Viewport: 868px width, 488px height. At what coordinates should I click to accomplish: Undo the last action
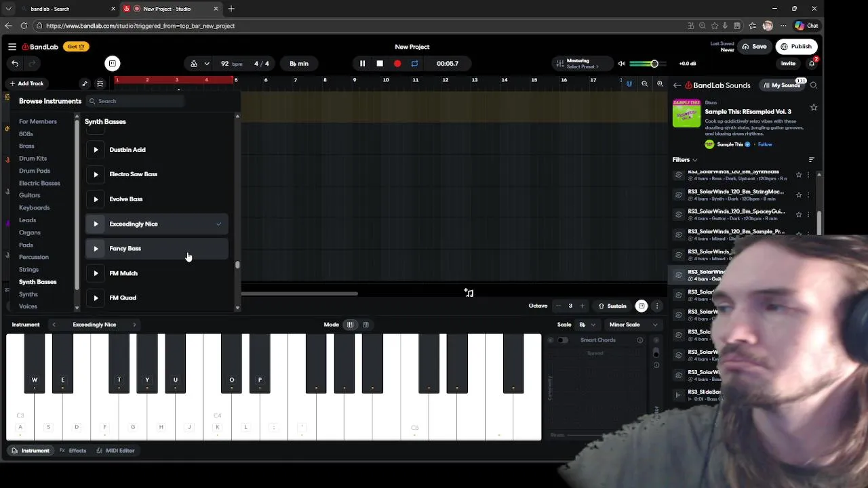pos(15,64)
